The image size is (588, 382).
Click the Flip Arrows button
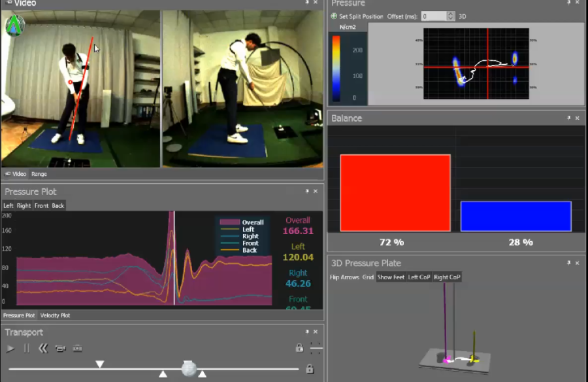point(344,277)
